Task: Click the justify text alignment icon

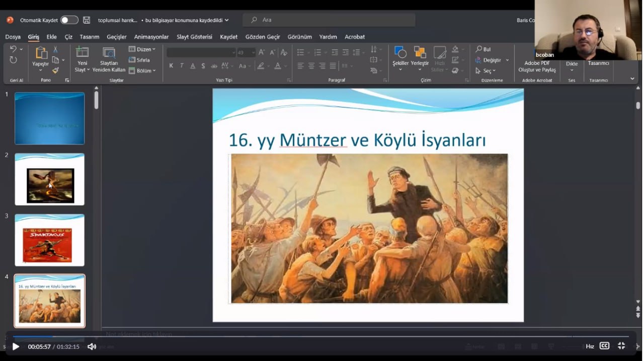Action: [x=333, y=66]
